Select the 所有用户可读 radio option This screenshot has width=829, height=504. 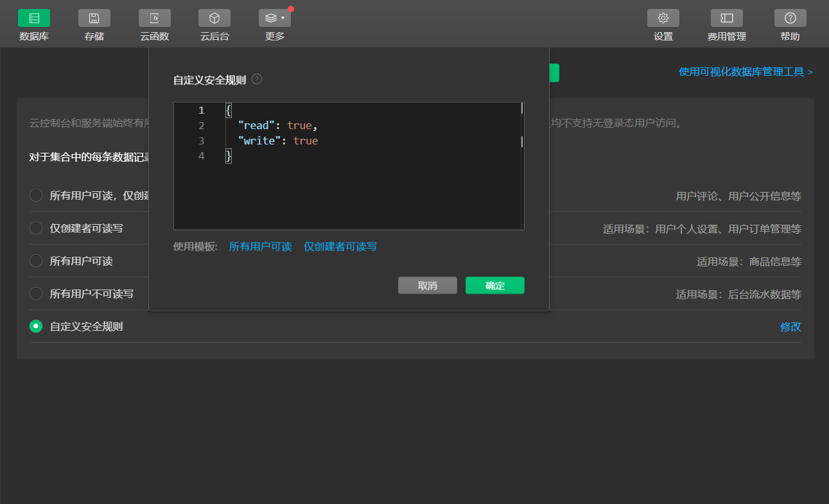pyautogui.click(x=36, y=261)
